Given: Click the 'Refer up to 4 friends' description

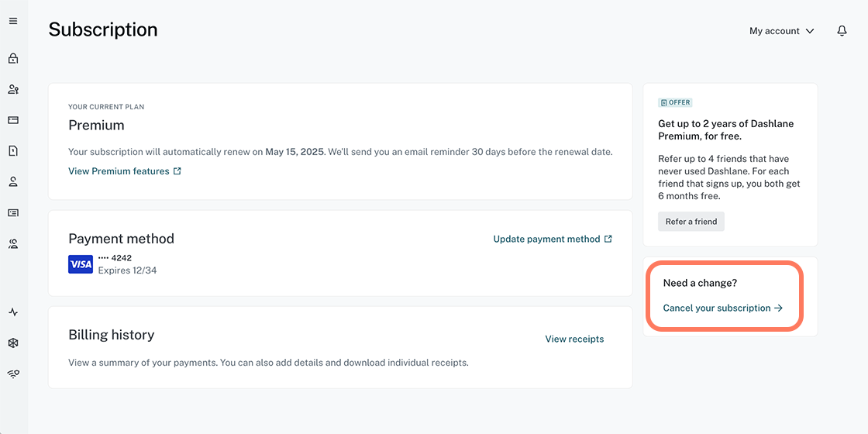Looking at the screenshot, I should pyautogui.click(x=729, y=177).
